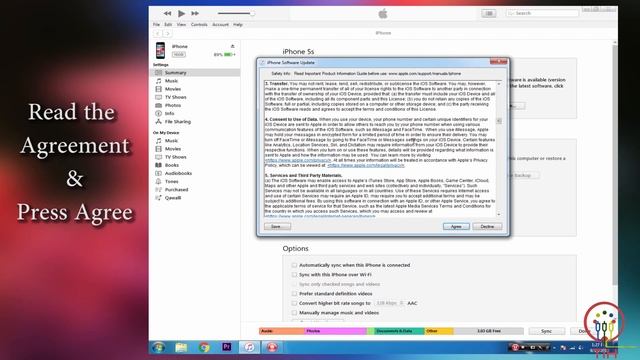Click the iTunes main window vertical scrollbar
The height and width of the screenshot is (360, 640).
point(615,165)
